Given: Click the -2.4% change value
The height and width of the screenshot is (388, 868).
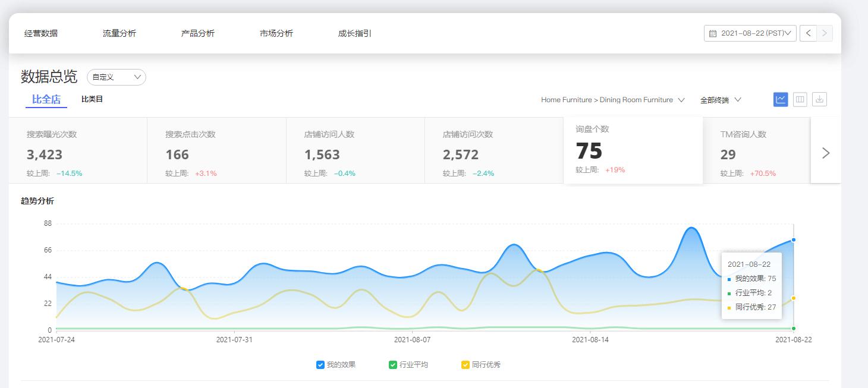Looking at the screenshot, I should 483,174.
